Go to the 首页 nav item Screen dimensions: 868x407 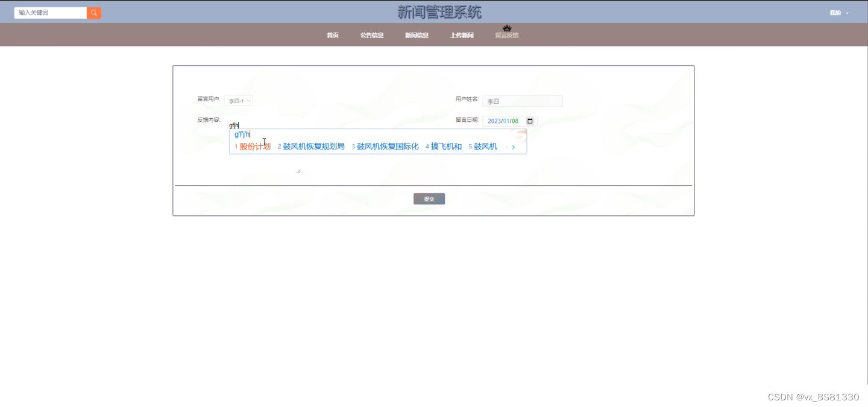[333, 35]
